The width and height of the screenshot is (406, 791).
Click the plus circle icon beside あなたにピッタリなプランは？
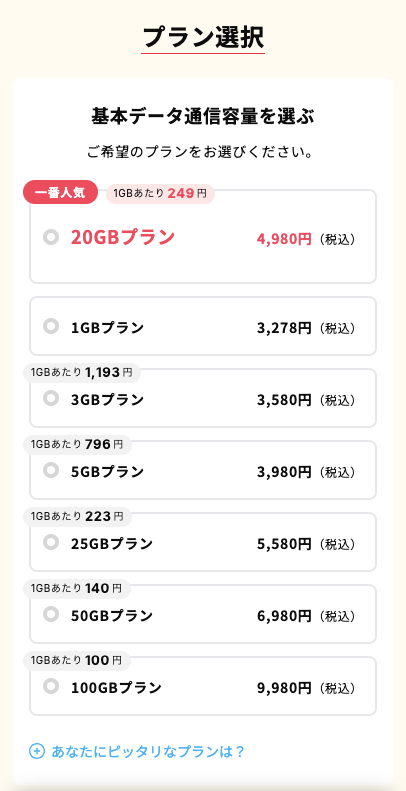point(37,751)
